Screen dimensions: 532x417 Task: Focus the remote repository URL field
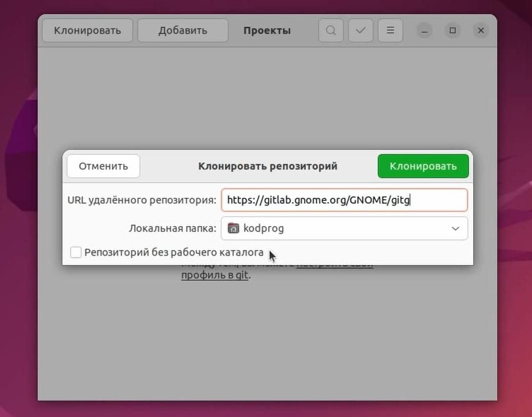click(345, 200)
